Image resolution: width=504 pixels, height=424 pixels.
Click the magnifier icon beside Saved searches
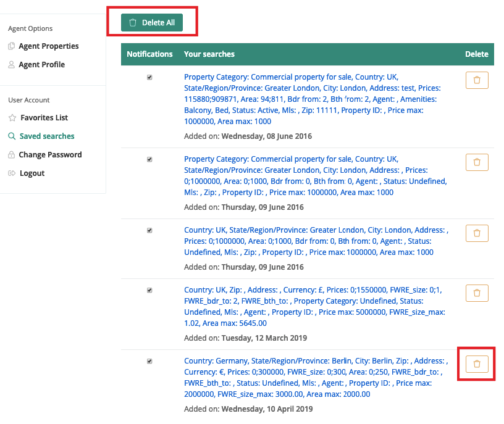point(12,136)
